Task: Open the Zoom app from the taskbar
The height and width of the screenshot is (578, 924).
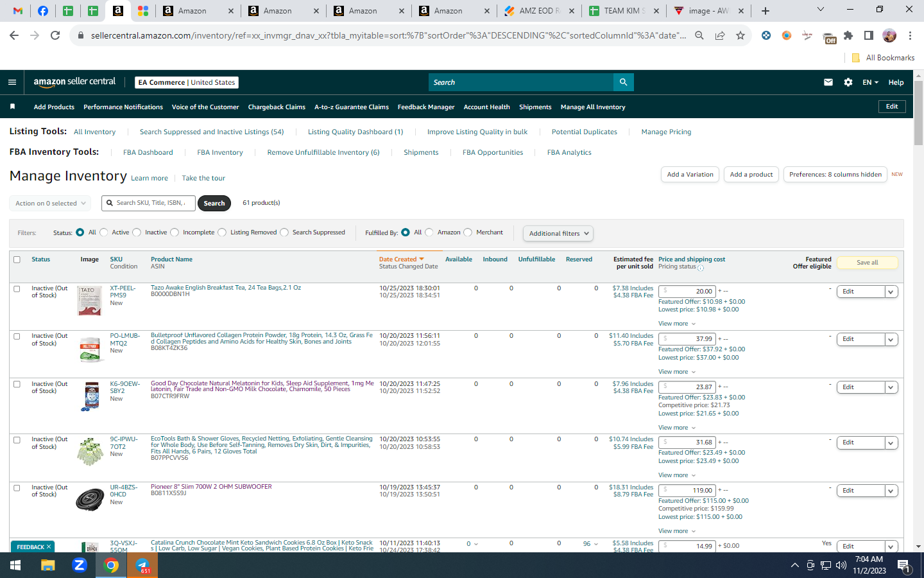Action: coord(80,565)
